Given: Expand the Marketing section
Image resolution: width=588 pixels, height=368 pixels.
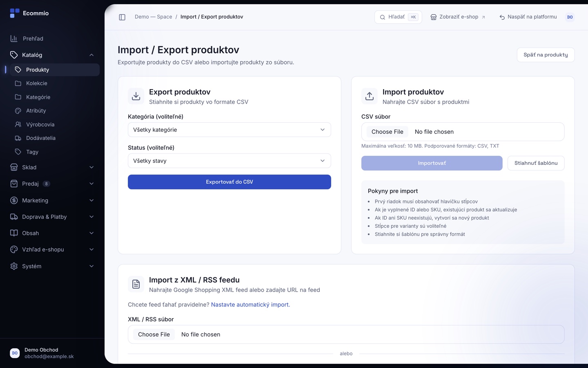Looking at the screenshot, I should click(52, 200).
